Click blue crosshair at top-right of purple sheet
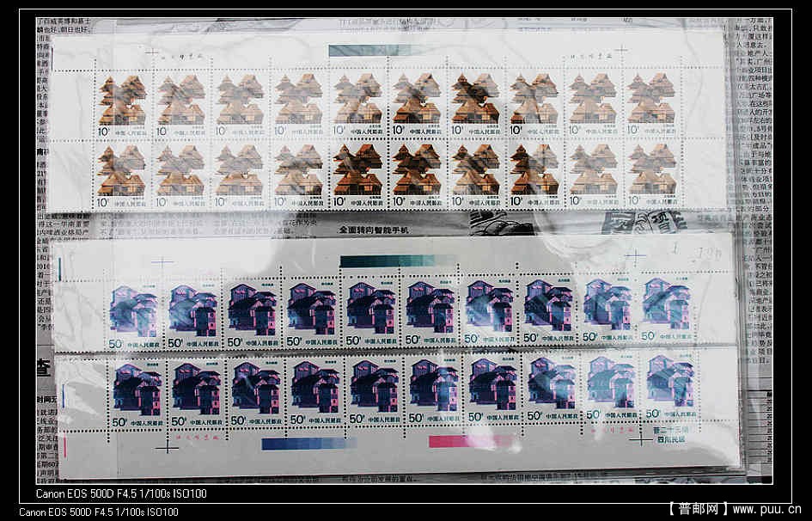The image size is (812, 521). (635, 256)
